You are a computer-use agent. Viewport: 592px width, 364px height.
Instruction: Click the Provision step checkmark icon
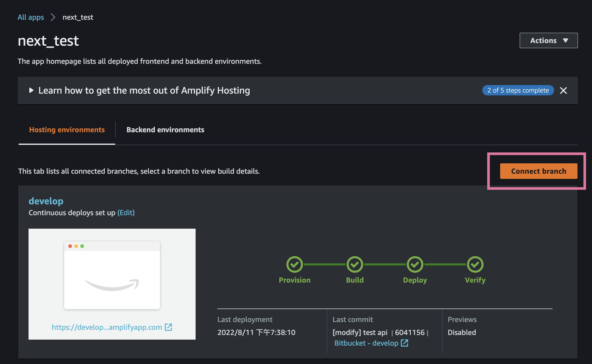click(294, 264)
